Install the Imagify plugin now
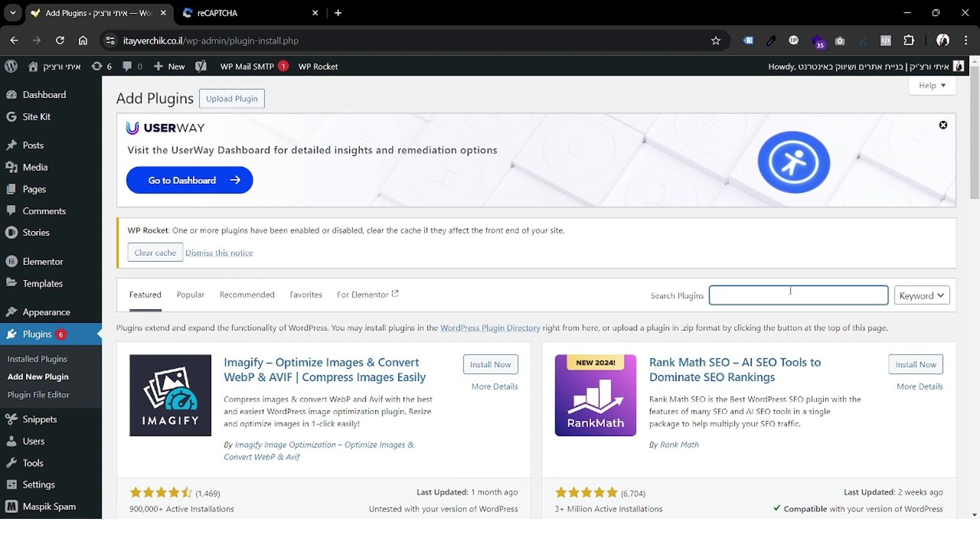Image resolution: width=980 pixels, height=551 pixels. [491, 364]
